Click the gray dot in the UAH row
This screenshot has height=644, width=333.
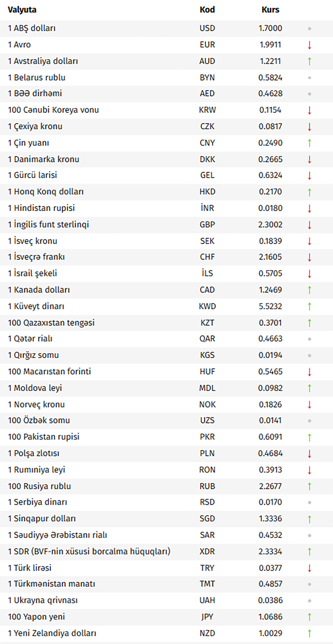pyautogui.click(x=309, y=601)
